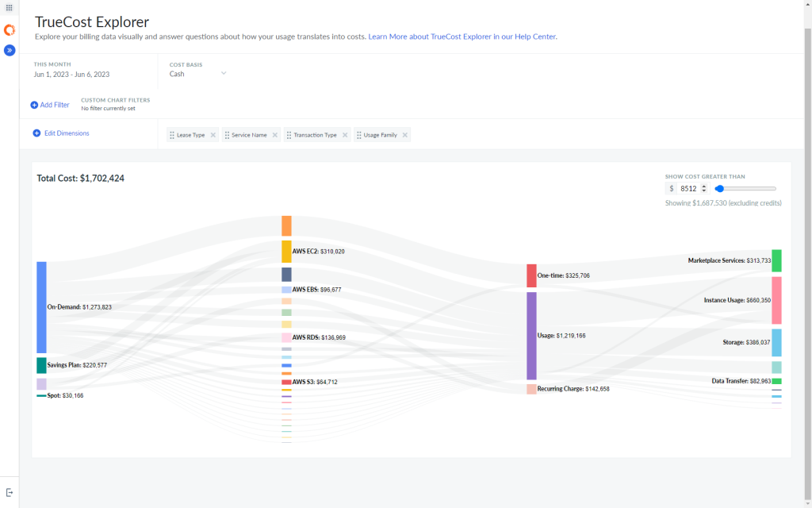Click the plus icon beside Add Filter

(33, 104)
